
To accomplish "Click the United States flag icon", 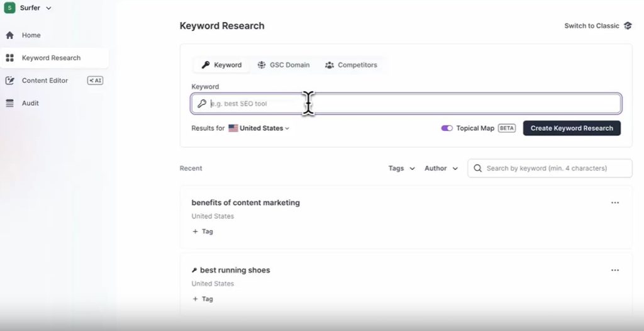I will click(x=233, y=128).
